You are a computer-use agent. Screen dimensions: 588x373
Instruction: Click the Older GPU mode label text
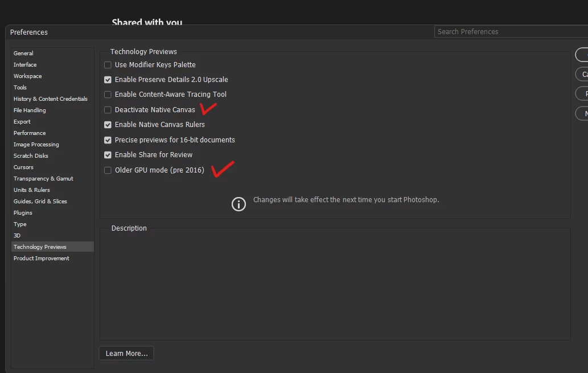point(159,170)
